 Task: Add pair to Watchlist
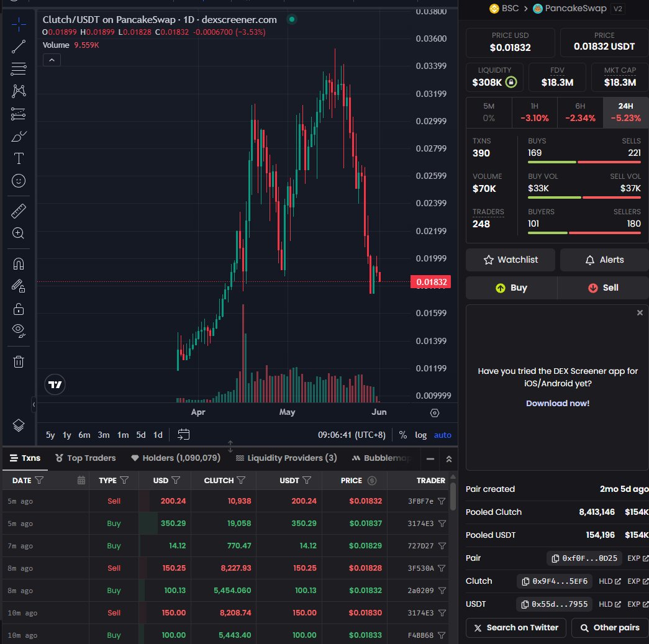click(511, 260)
